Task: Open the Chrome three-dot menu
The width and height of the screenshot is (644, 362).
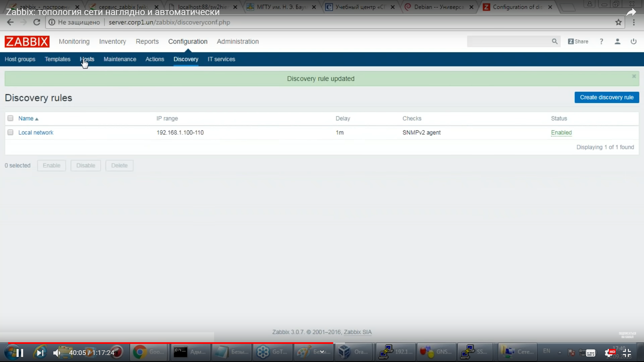Action: click(634, 22)
